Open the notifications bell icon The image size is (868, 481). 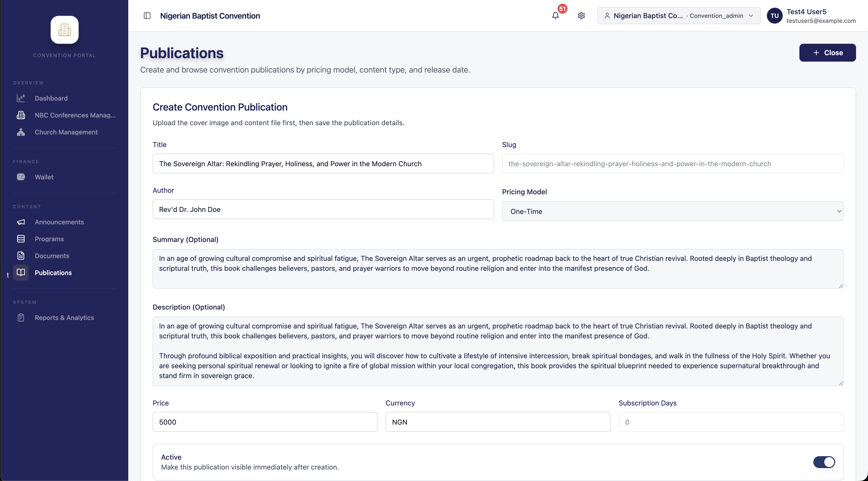point(556,16)
